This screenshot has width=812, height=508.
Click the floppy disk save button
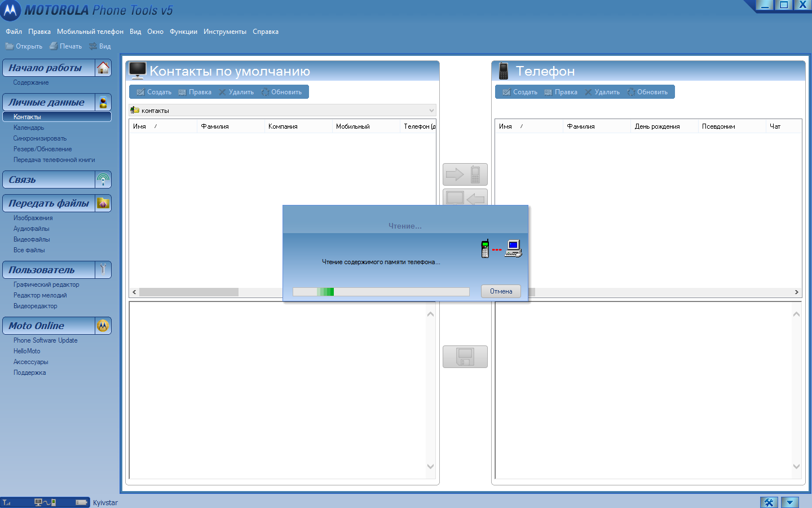[x=465, y=357]
